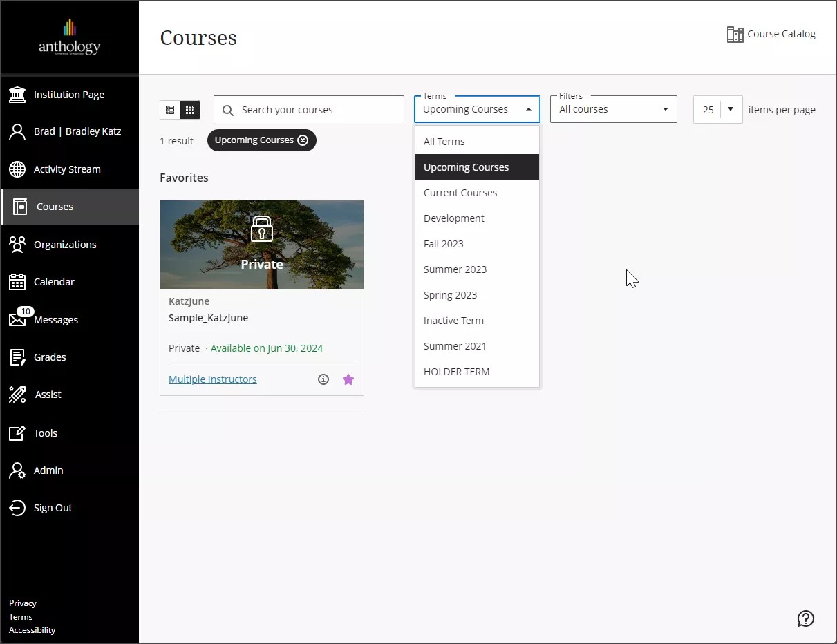Click the Multiple Instructors link
Image resolution: width=837 pixels, height=644 pixels.
(212, 379)
